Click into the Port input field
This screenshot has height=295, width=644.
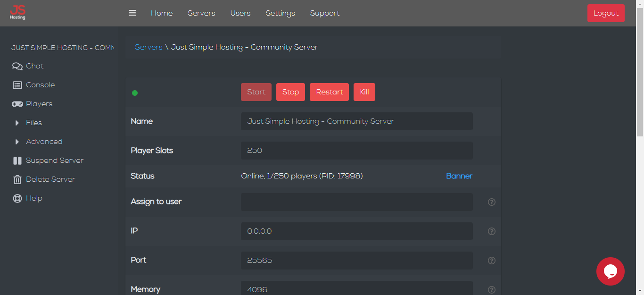(x=357, y=261)
